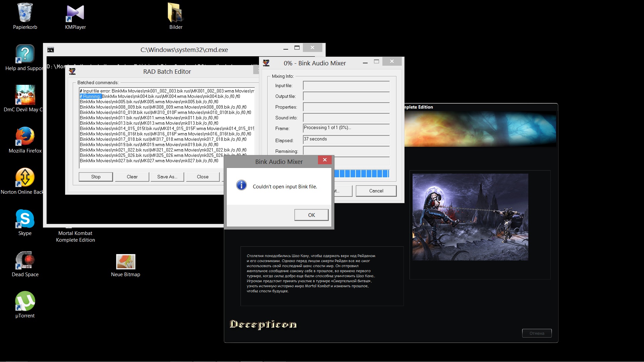Click the Отмена button in installer
This screenshot has height=362, width=644.
[537, 333]
